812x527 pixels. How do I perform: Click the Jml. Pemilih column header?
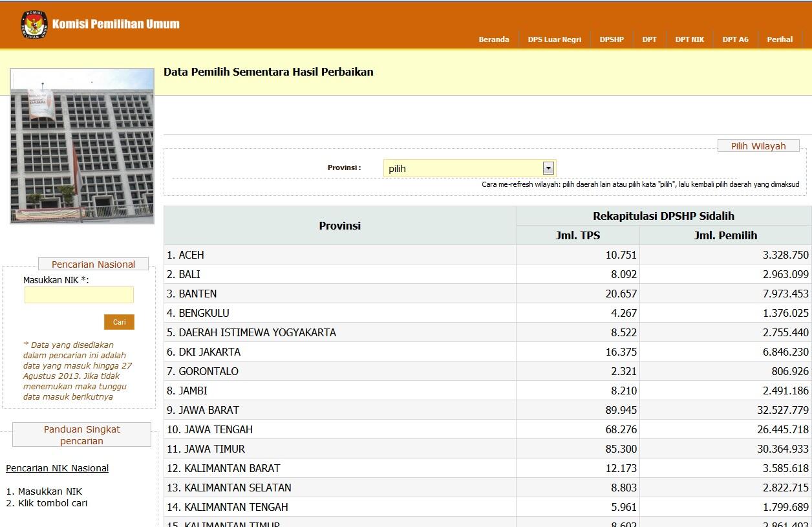725,235
